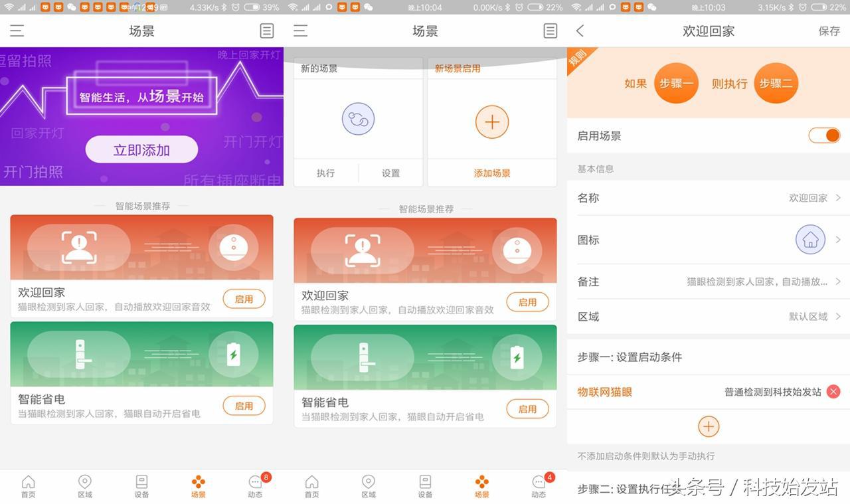850x504 pixels.
Task: Tap 保存 to save the 欢迎回家 scene
Action: point(828,31)
